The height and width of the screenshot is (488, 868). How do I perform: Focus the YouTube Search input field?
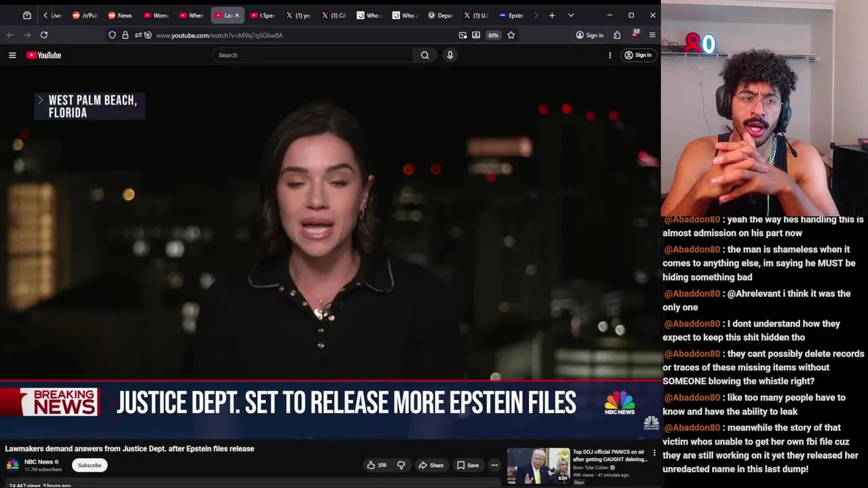(313, 55)
